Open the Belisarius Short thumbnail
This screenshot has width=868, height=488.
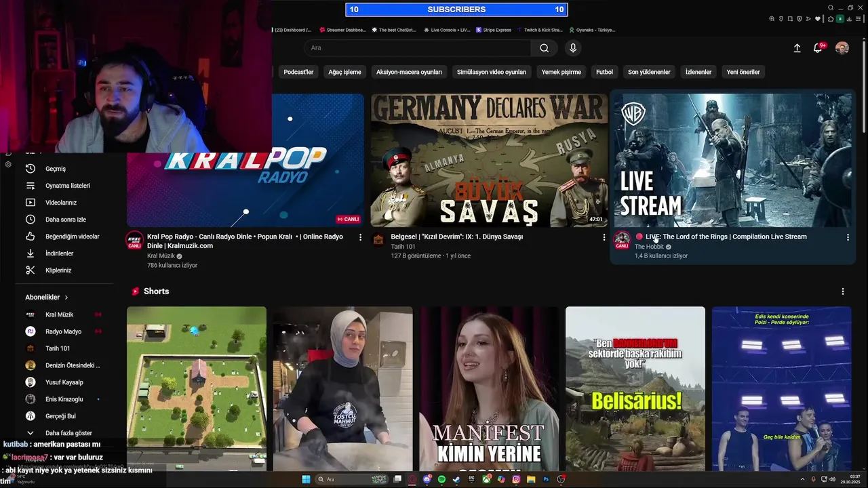pyautogui.click(x=635, y=388)
